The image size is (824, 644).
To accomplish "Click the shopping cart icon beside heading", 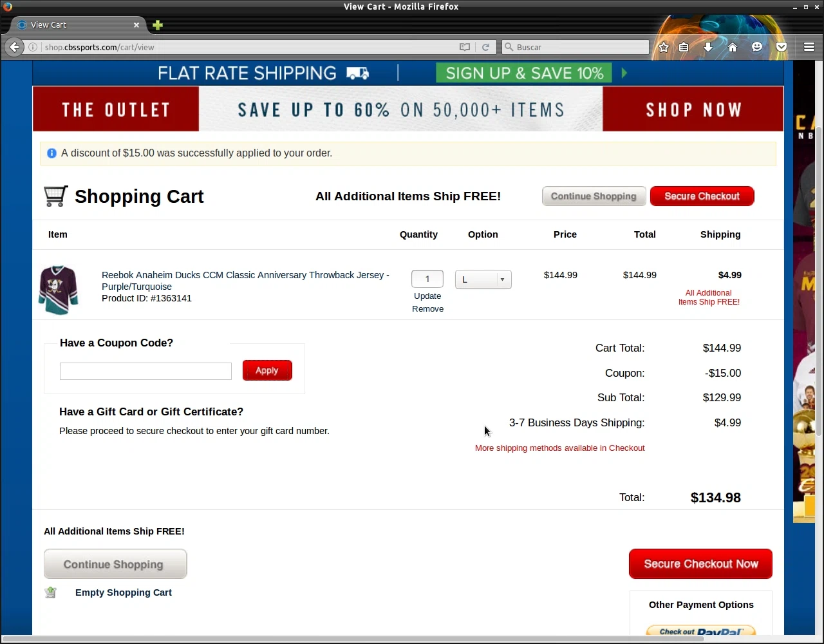I will 55,196.
